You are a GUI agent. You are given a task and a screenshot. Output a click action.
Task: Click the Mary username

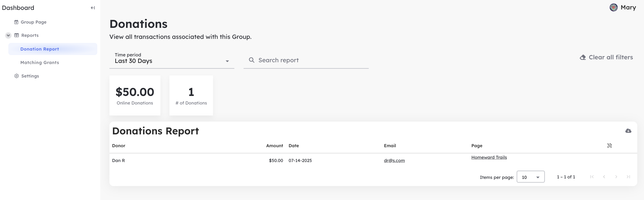point(628,7)
